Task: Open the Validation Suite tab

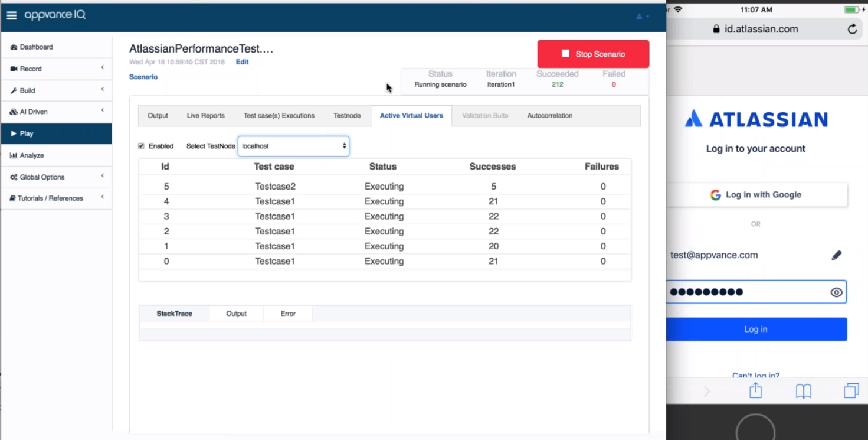Action: click(485, 116)
